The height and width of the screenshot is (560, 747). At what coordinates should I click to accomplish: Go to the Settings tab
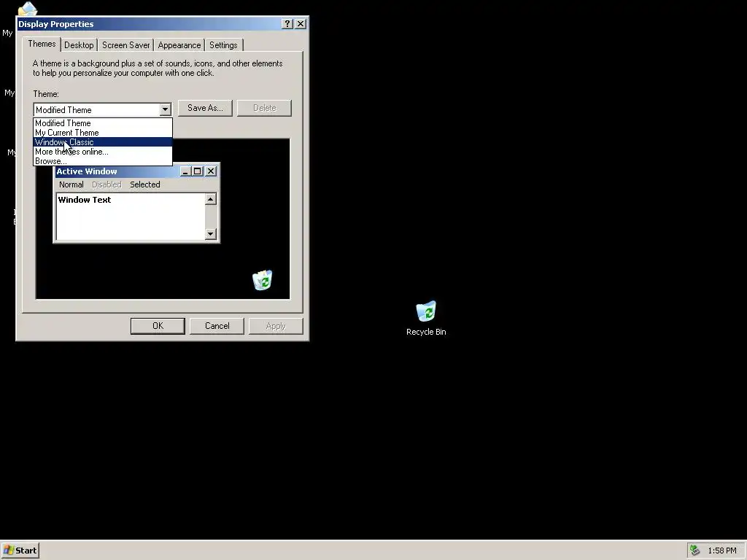coord(223,45)
